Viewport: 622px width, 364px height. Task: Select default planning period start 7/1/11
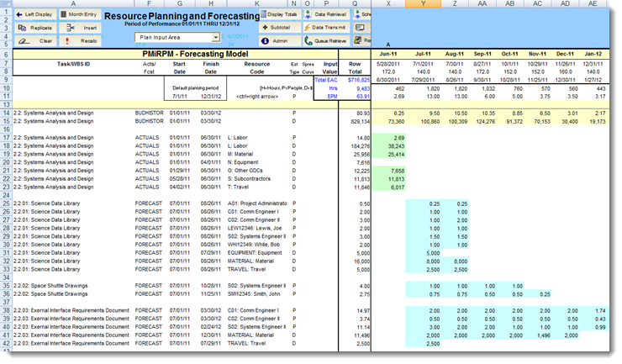(180, 97)
